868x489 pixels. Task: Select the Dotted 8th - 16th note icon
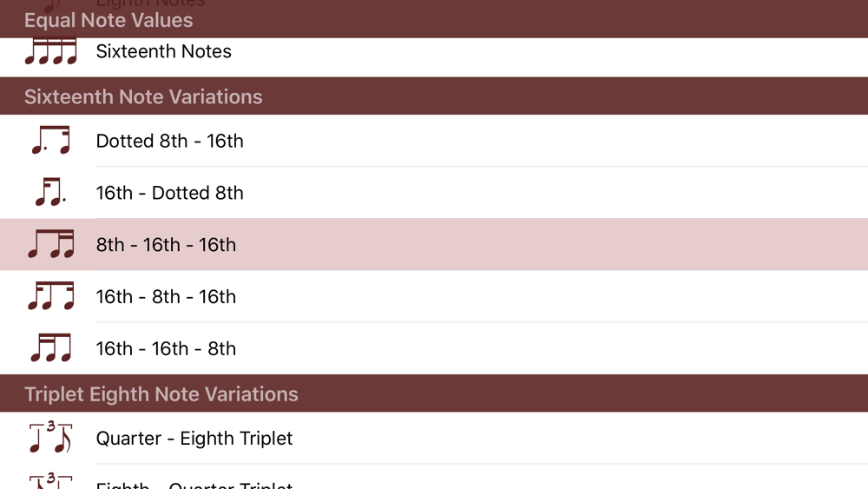[x=50, y=140]
